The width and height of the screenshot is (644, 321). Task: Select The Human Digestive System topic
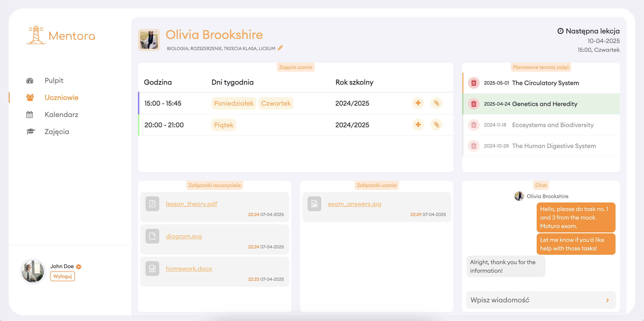(x=554, y=146)
